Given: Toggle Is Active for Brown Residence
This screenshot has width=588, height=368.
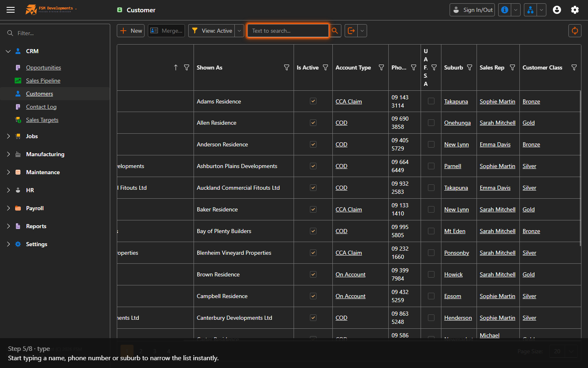Looking at the screenshot, I should [313, 274].
